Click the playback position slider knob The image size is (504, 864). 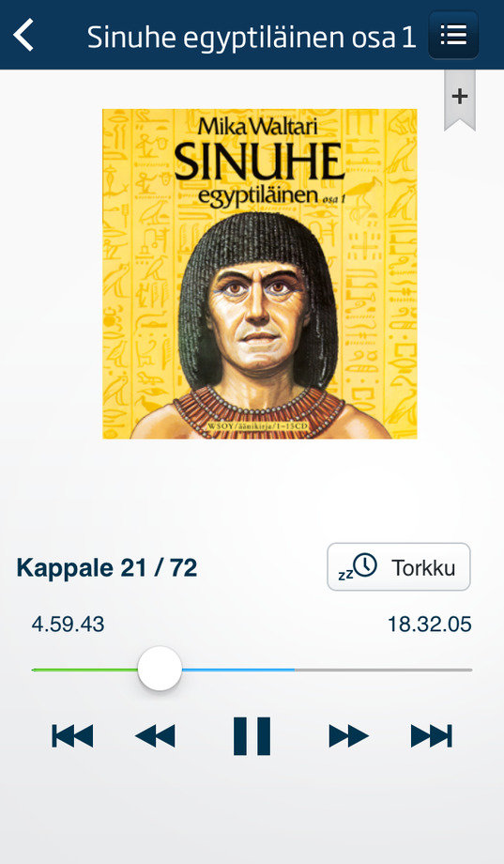coord(160,669)
